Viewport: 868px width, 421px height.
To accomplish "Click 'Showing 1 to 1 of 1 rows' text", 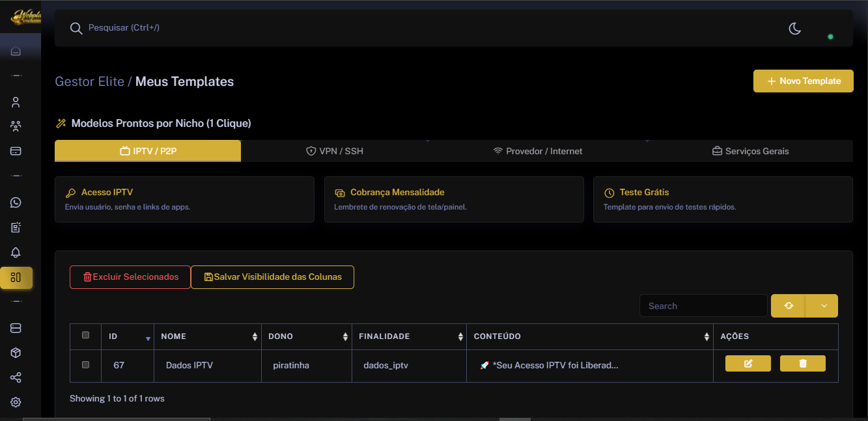I will pyautogui.click(x=117, y=398).
